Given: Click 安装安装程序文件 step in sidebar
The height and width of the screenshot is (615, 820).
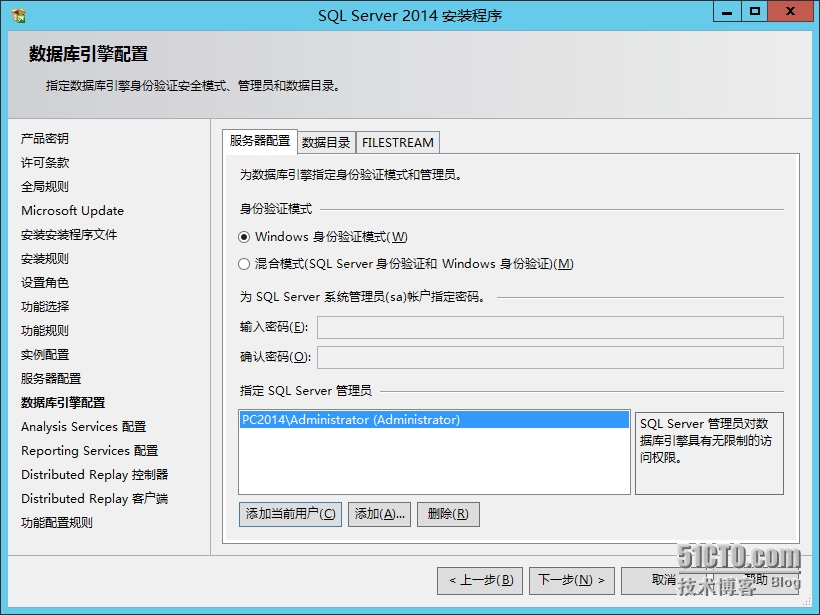Looking at the screenshot, I should [x=69, y=235].
